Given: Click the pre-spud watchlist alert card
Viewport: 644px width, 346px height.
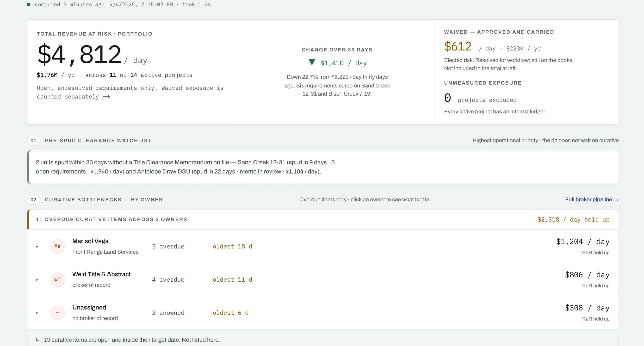Looking at the screenshot, I should pyautogui.click(x=323, y=167).
